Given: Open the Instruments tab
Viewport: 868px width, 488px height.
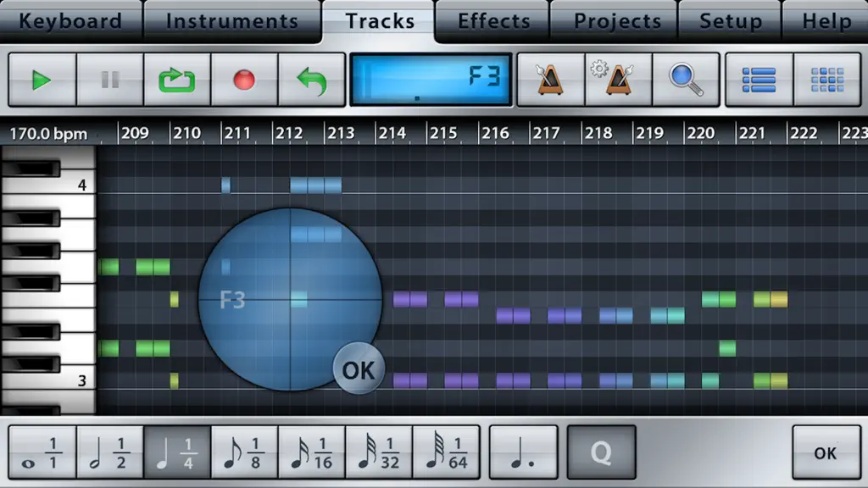Looking at the screenshot, I should click(232, 21).
